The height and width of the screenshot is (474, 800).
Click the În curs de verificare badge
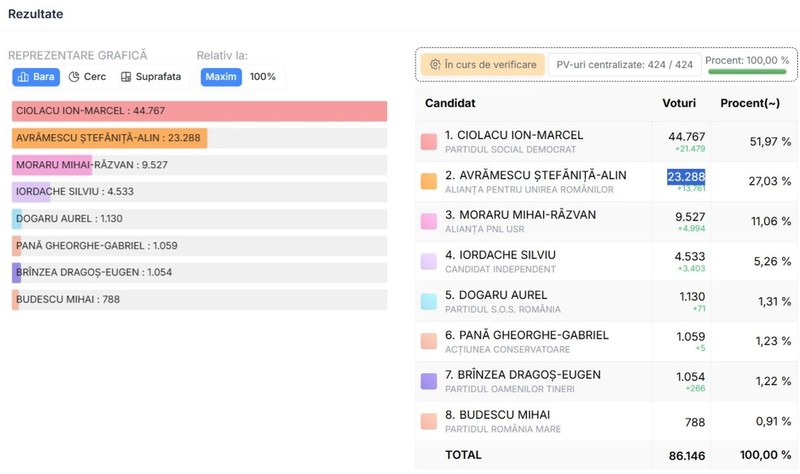[x=483, y=65]
